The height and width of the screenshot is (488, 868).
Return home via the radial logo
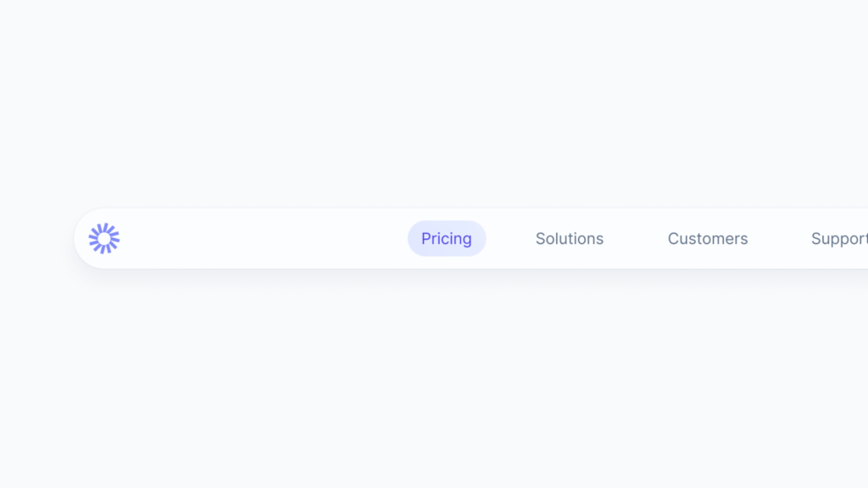(x=104, y=238)
